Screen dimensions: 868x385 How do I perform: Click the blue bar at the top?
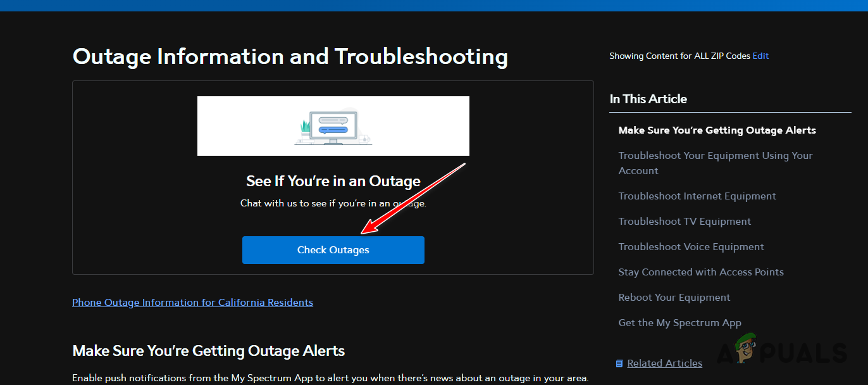pyautogui.click(x=434, y=4)
